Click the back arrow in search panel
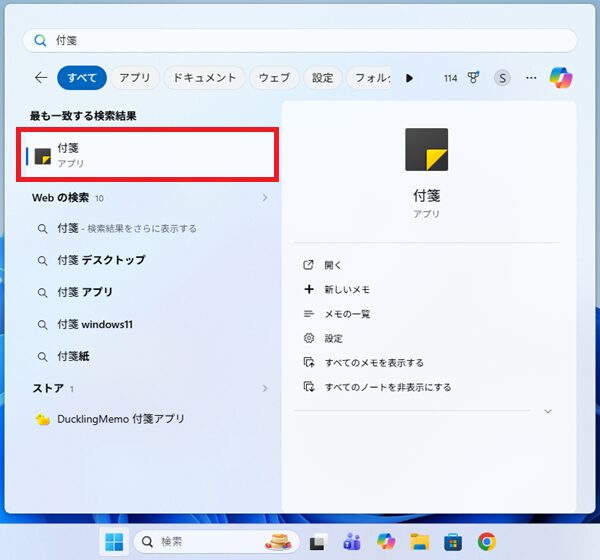Image resolution: width=600 pixels, height=560 pixels. 41,78
